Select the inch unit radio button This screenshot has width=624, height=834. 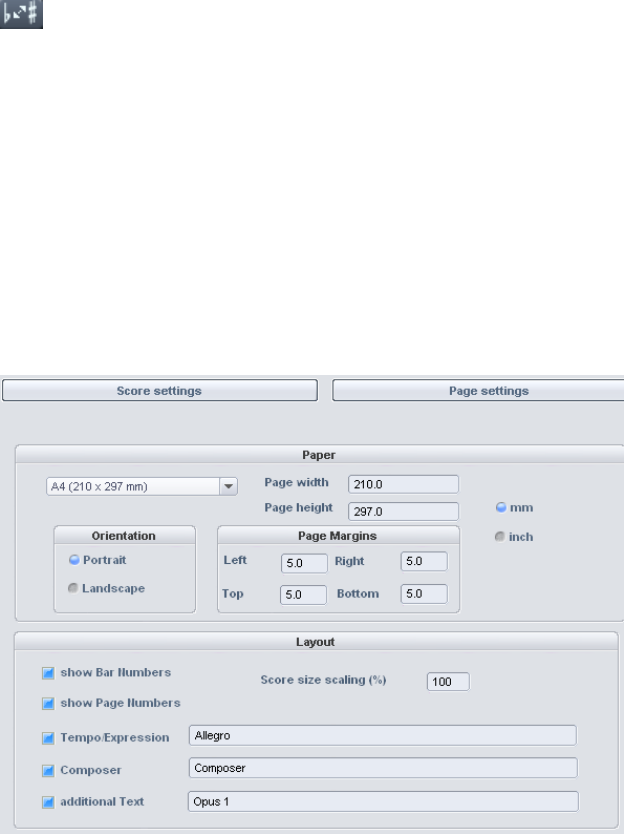coord(500,537)
